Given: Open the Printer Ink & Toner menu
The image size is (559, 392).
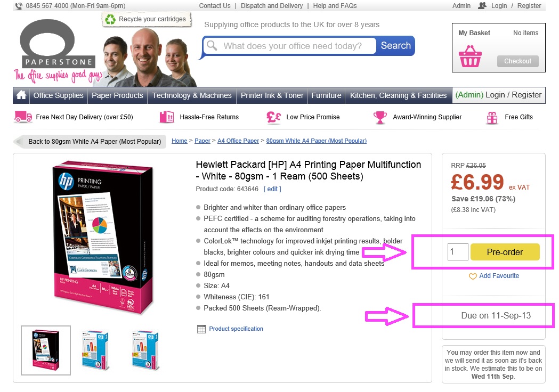Looking at the screenshot, I should [272, 95].
